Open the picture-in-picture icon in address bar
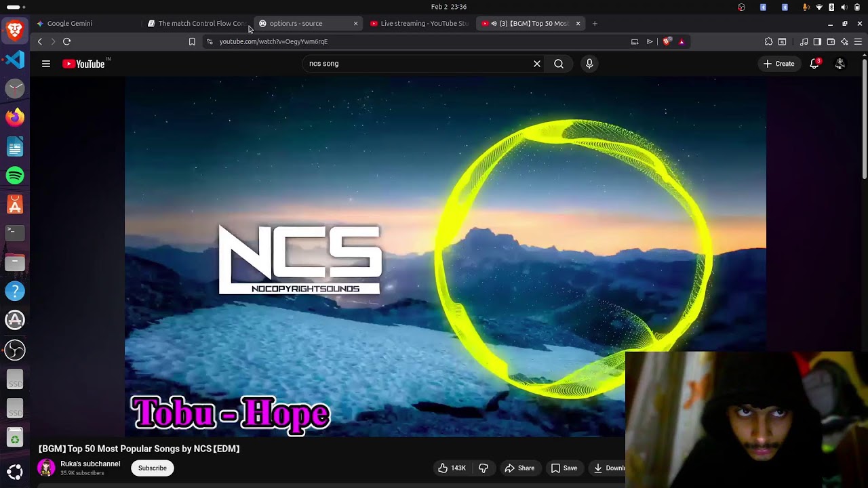Viewport: 868px width, 488px height. click(x=635, y=41)
